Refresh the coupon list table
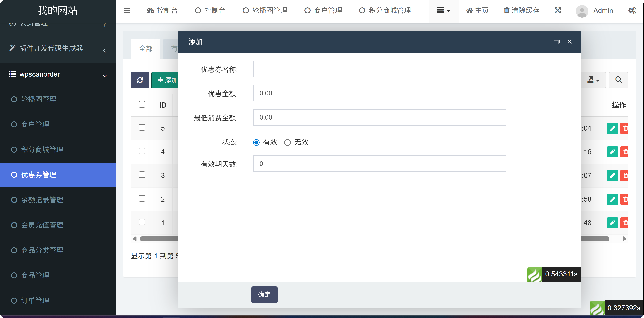Screen dimensions: 644x318 click(x=140, y=80)
